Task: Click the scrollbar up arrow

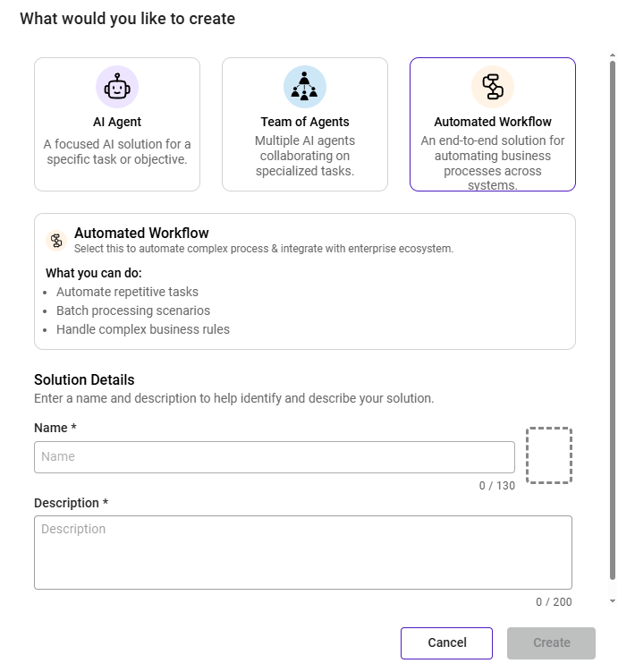Action: tap(612, 55)
